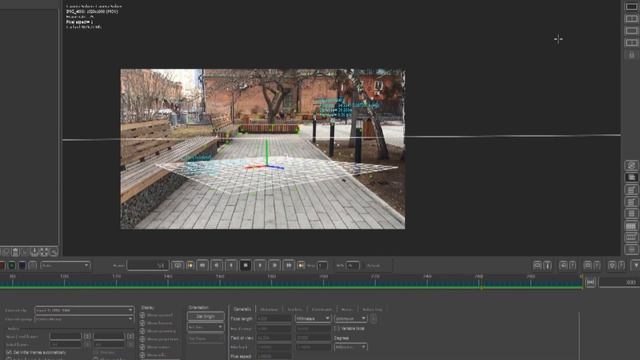This screenshot has width=640, height=360.
Task: Click the first icon in the toolbar above the timeline's right end
Action: (x=537, y=266)
